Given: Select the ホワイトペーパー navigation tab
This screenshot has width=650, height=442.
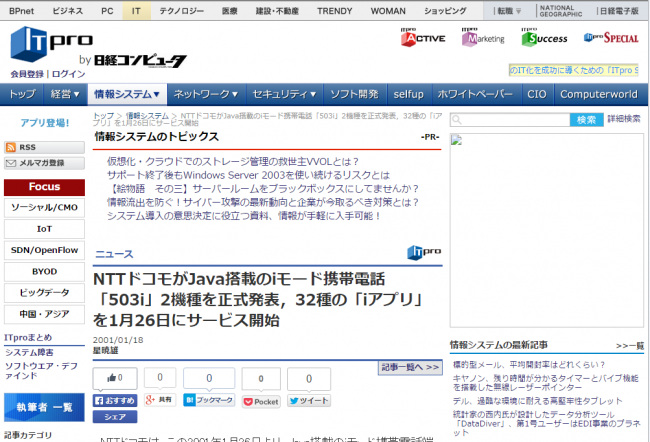Looking at the screenshot, I should click(x=475, y=94).
